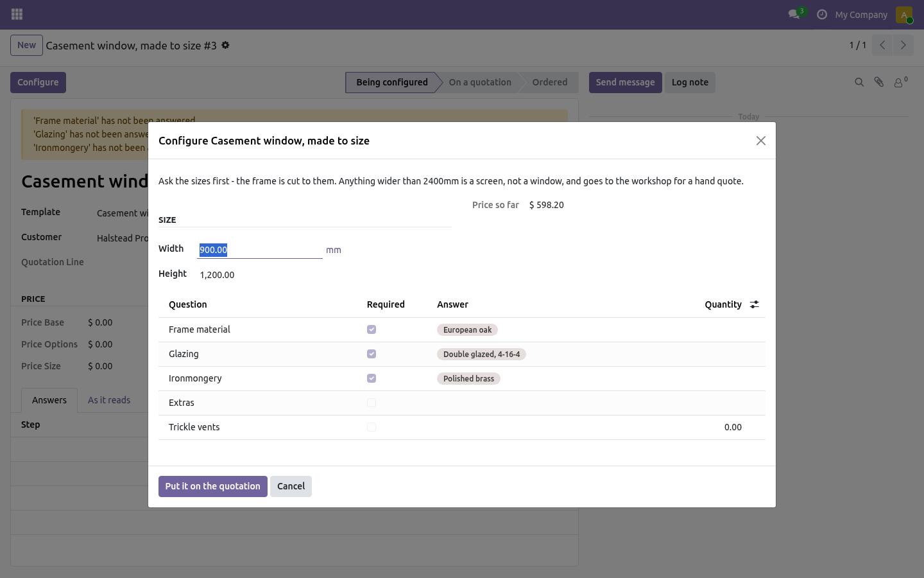Click the purple Configure button
Screen dimensions: 924x578
[38, 82]
